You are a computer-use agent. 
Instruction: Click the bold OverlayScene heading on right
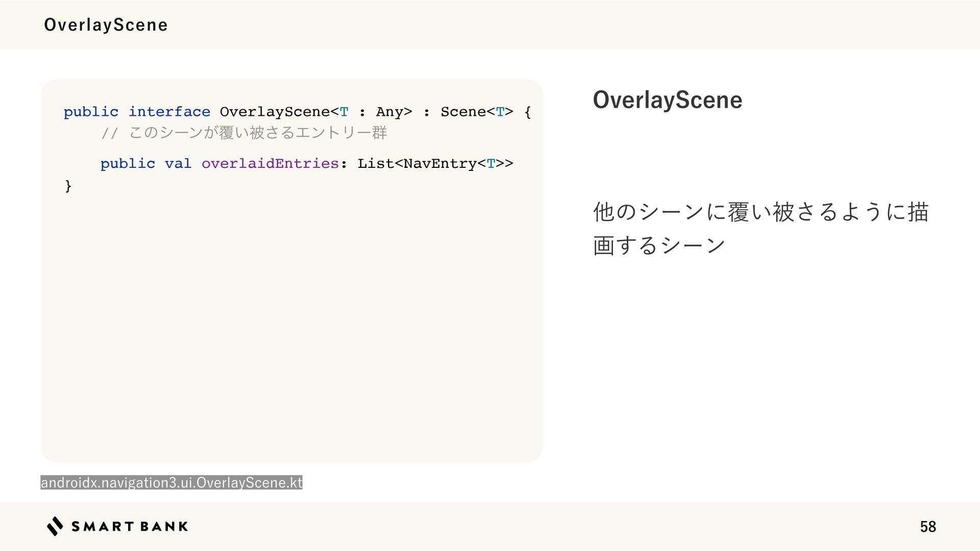point(667,99)
